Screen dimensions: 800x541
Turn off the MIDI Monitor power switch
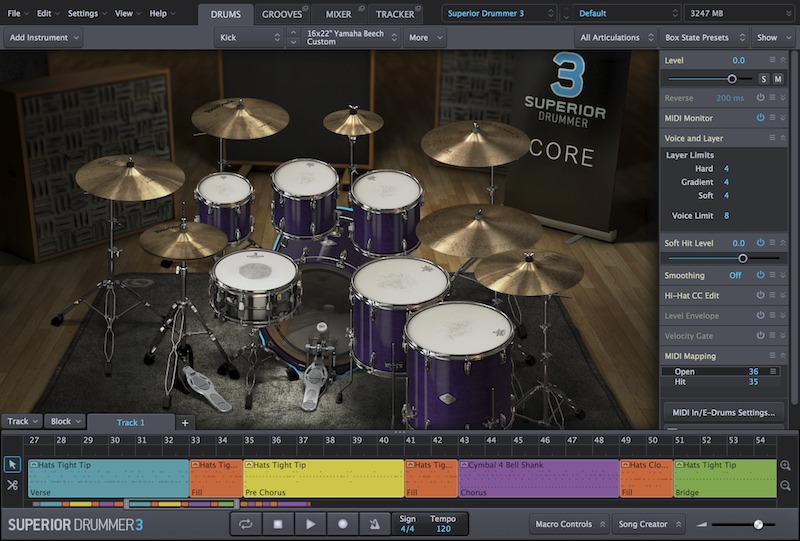pos(760,117)
